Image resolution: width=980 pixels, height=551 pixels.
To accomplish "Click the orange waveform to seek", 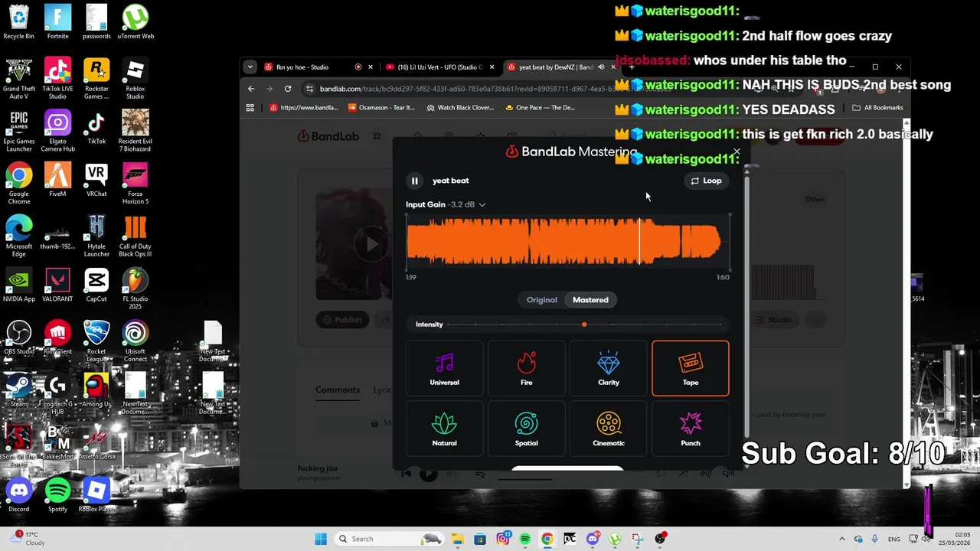I will tap(567, 241).
